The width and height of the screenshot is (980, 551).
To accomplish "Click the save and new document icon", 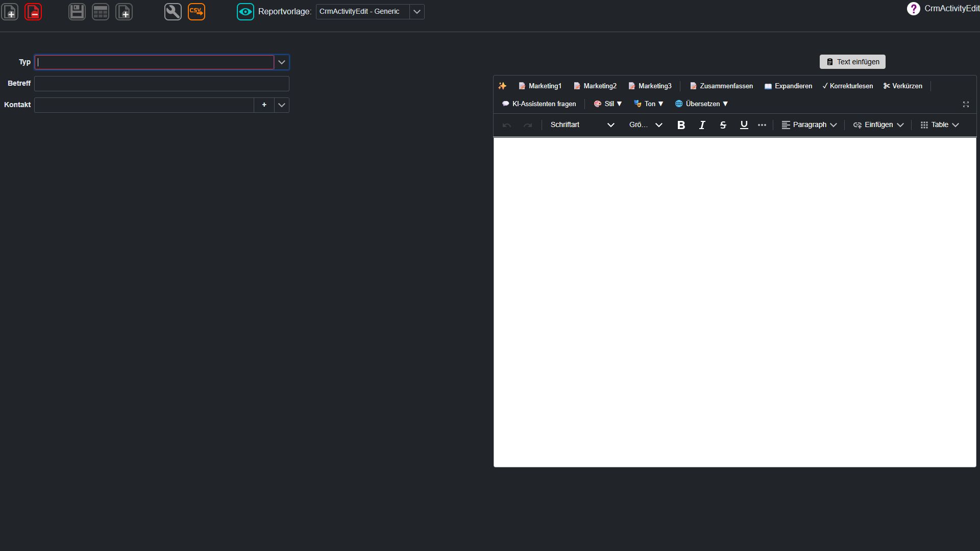I will pyautogui.click(x=124, y=11).
